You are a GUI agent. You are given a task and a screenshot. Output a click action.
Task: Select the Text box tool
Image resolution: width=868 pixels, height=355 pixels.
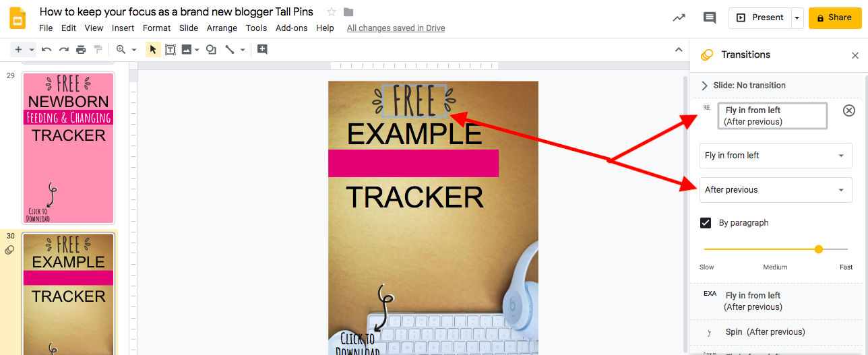pyautogui.click(x=170, y=49)
